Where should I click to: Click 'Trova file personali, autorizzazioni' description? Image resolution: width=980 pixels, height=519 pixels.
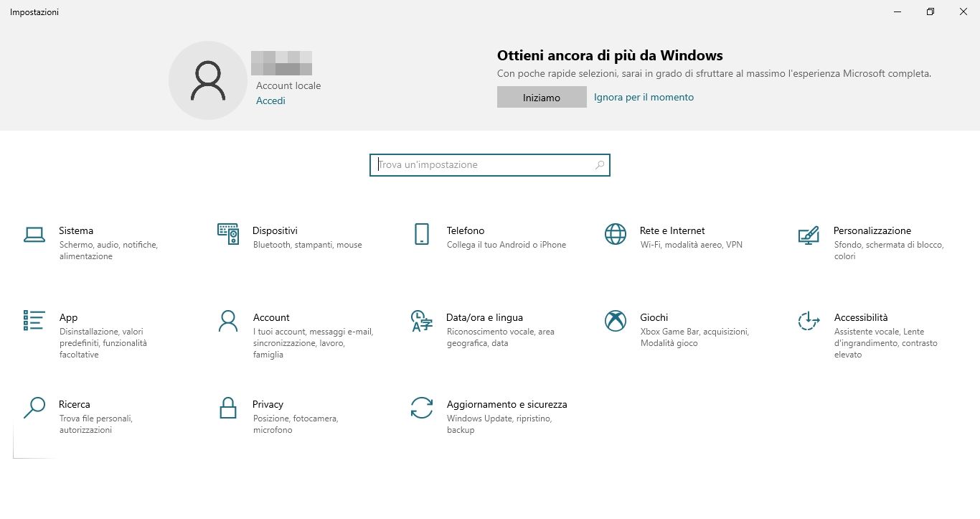[96, 424]
